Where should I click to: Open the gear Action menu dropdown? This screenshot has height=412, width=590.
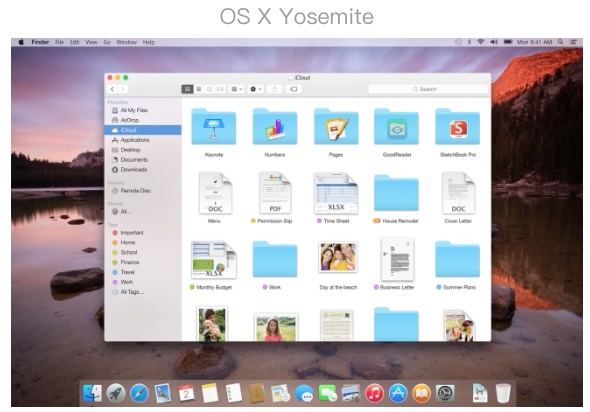pos(256,89)
